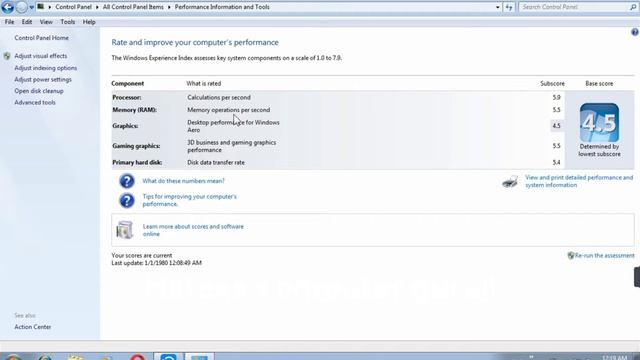Click the Forward navigation arrow button
The width and height of the screenshot is (640, 360).
(22, 7)
